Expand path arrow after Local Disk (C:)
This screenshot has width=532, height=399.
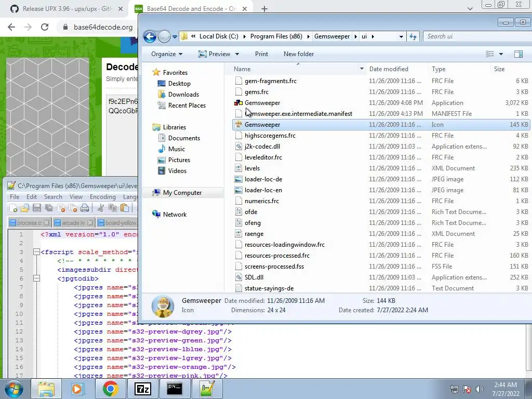[244, 36]
